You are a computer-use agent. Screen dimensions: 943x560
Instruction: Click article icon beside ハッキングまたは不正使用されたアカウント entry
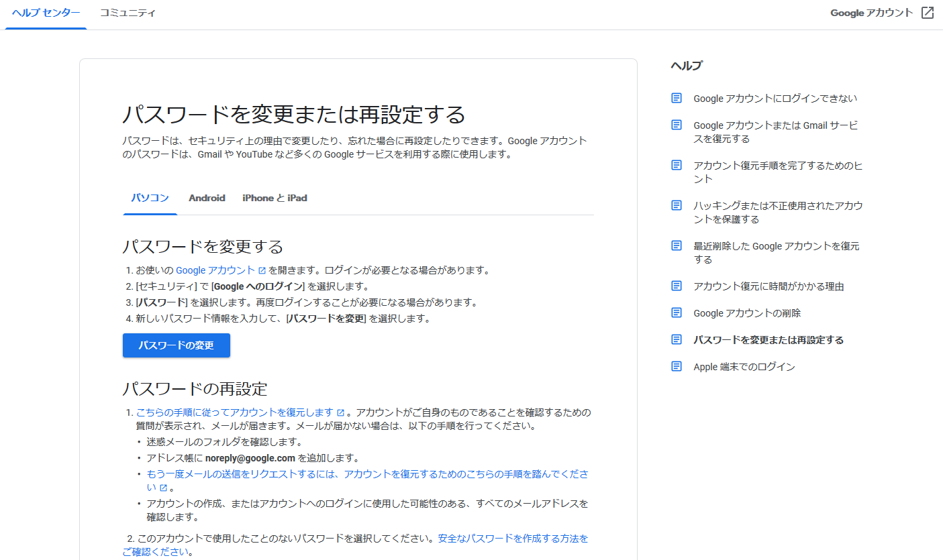pyautogui.click(x=677, y=205)
